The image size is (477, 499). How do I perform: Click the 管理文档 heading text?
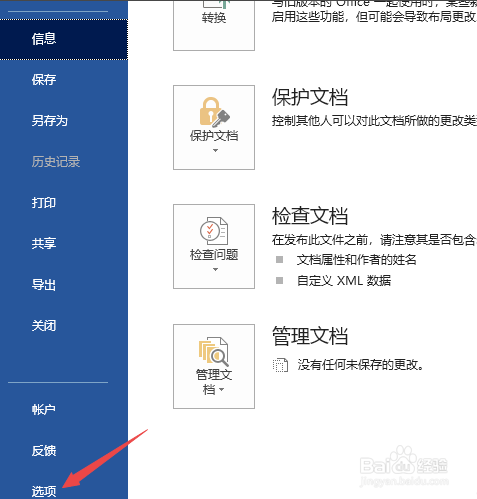click(x=310, y=336)
